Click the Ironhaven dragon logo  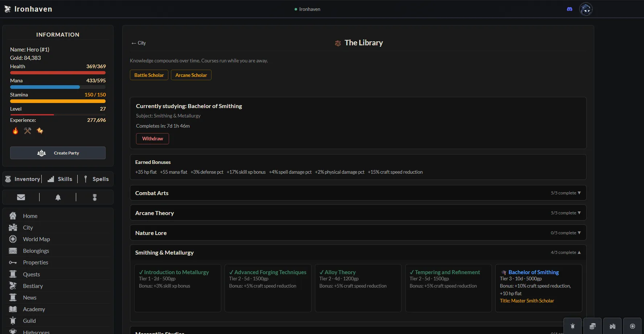(8, 9)
